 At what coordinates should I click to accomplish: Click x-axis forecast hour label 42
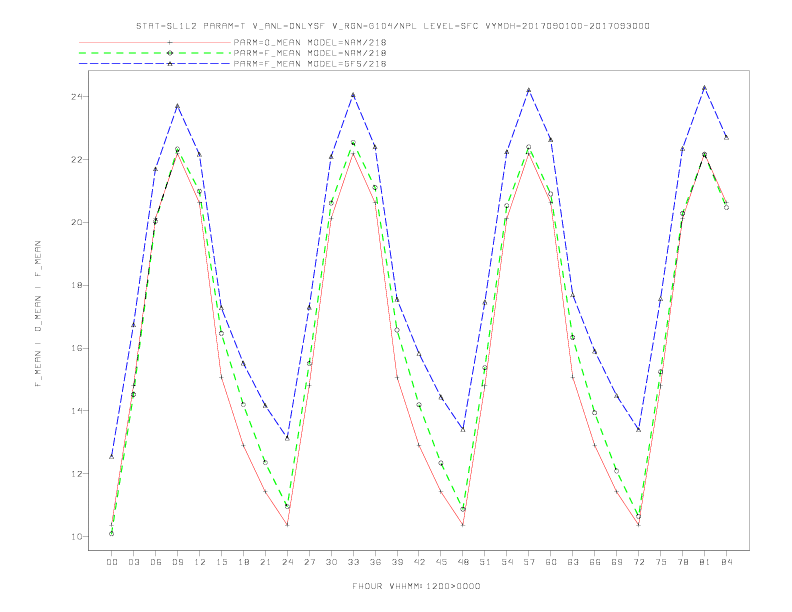tap(419, 562)
